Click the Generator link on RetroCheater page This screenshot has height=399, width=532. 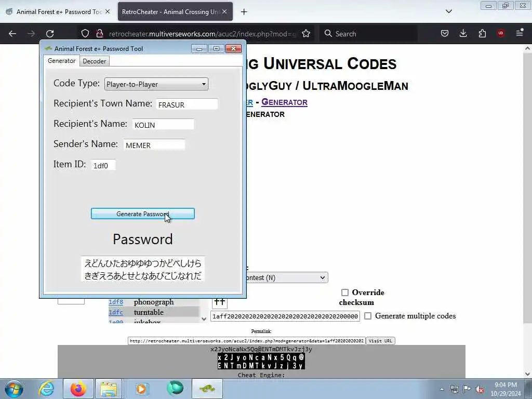284,102
